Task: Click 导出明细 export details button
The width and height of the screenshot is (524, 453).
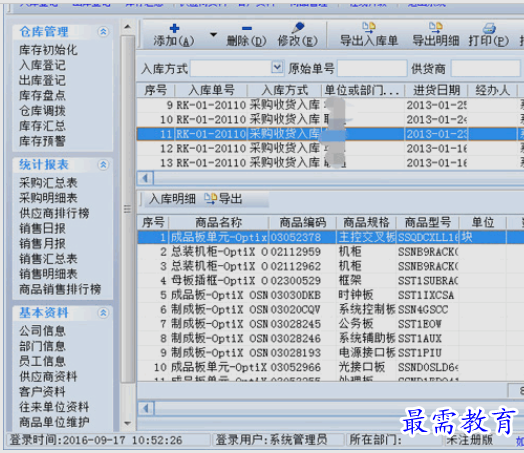Action: pyautogui.click(x=435, y=35)
